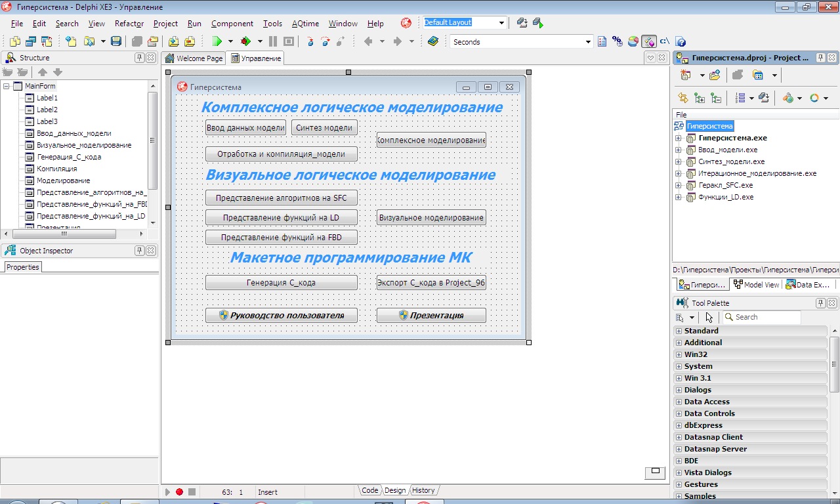Select the Properties tab in Object Inspector

(23, 267)
